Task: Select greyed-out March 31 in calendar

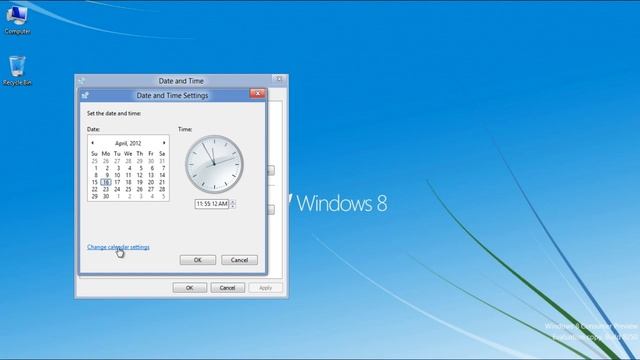Action: [x=162, y=161]
